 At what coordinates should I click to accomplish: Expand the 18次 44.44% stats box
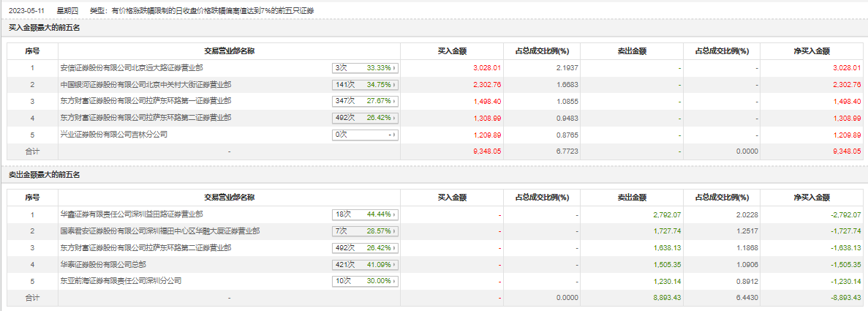click(x=366, y=214)
